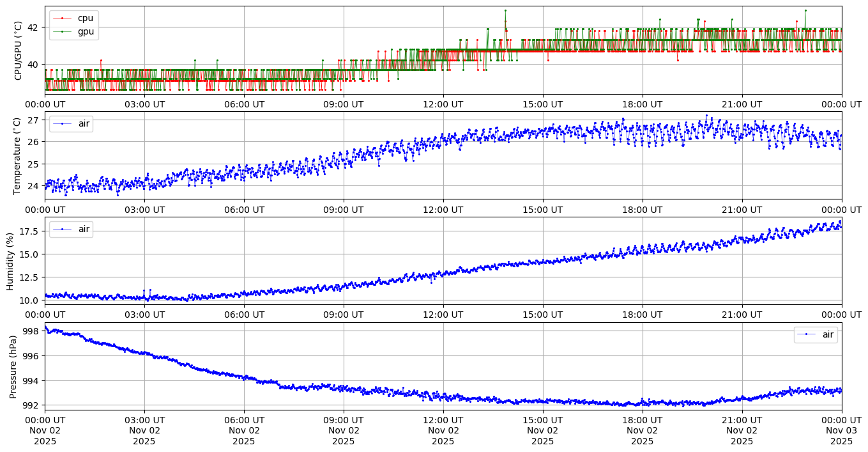Click 18:00 UT tick below the Humidity chart

pos(642,315)
